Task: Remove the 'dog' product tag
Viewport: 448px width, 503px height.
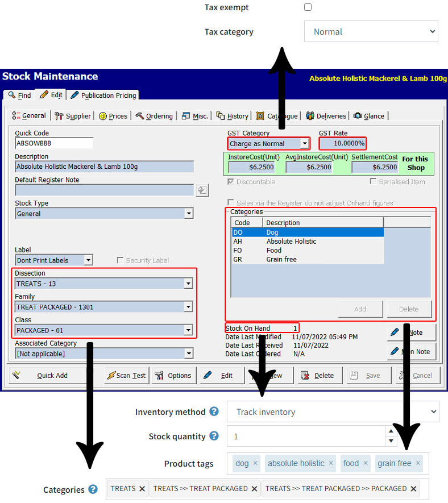Action: [255, 463]
